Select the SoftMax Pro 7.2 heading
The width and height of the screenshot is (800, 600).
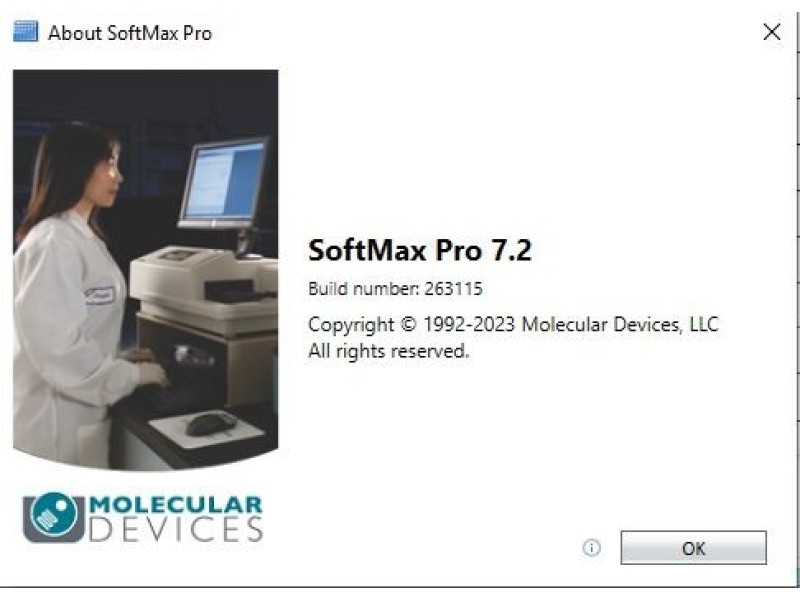coord(419,250)
